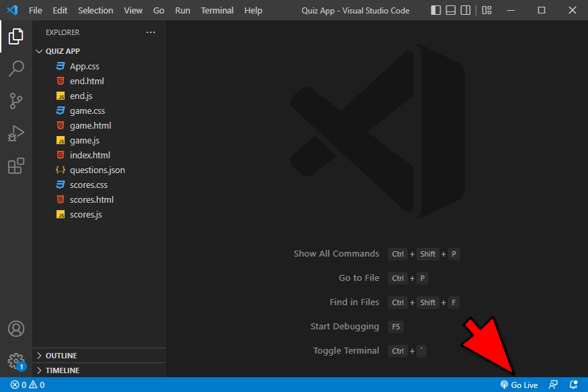Toggle the primary side bar layout icon
Image resolution: width=588 pixels, height=392 pixels.
(x=436, y=10)
